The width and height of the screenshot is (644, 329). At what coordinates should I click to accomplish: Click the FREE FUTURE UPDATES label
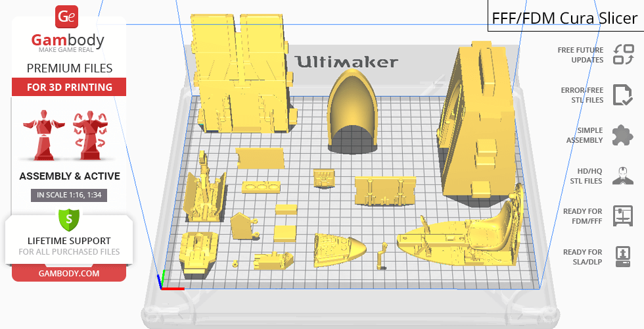click(x=580, y=55)
